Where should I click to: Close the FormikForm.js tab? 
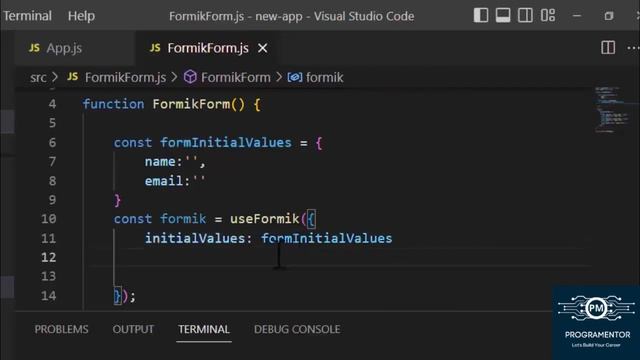click(x=263, y=48)
